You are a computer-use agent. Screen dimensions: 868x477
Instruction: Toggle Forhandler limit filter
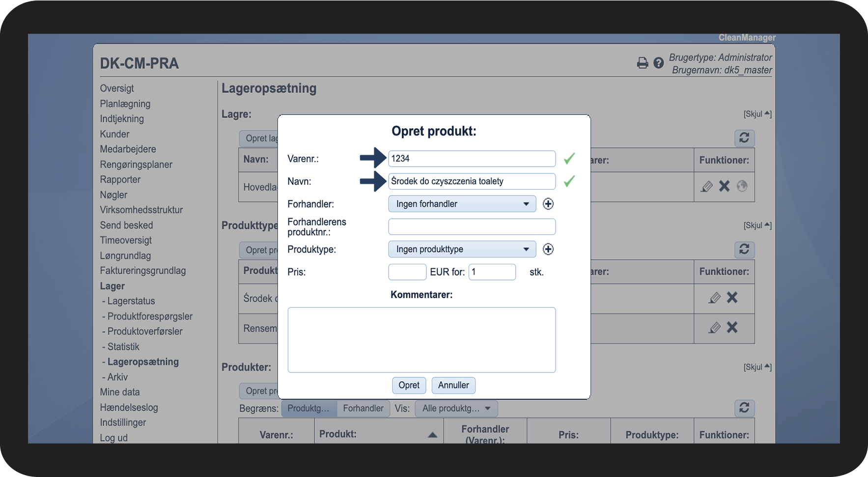click(363, 408)
